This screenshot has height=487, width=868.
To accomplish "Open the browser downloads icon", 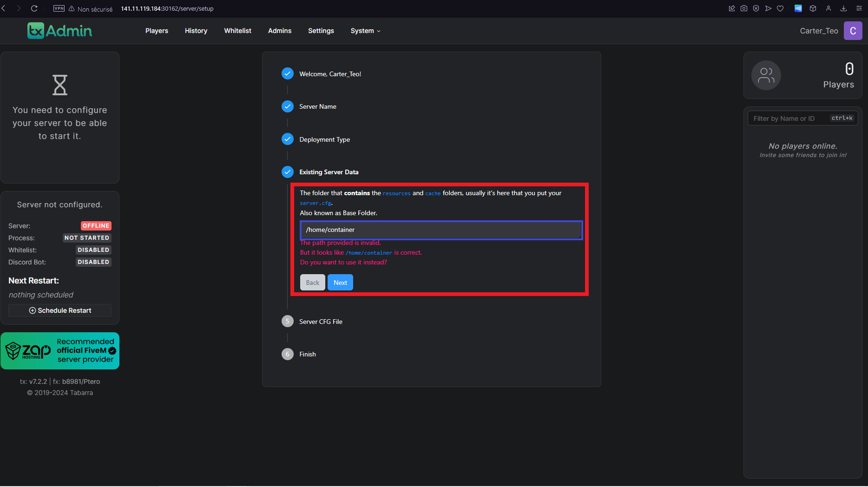I will point(843,8).
